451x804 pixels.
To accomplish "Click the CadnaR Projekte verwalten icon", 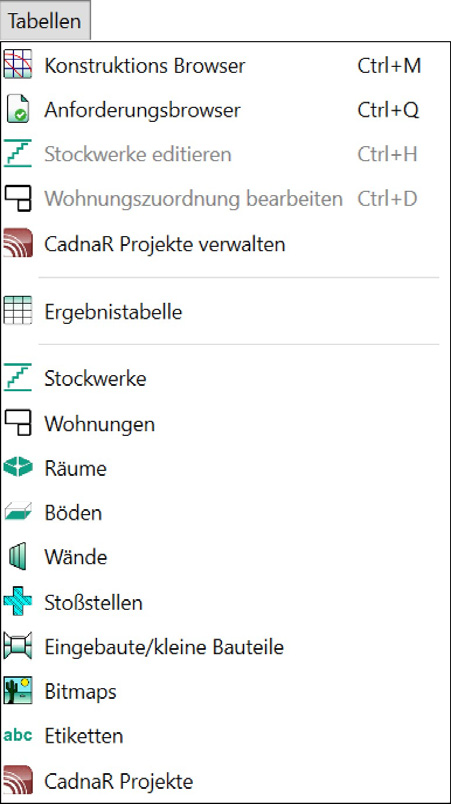I will click(17, 243).
